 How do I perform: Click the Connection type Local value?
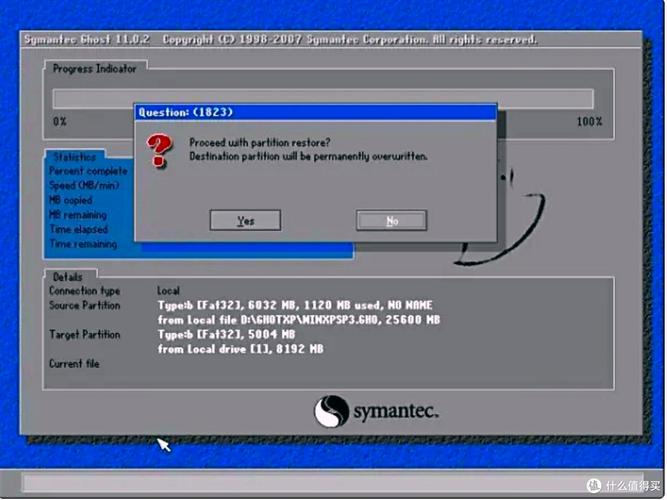tap(168, 290)
